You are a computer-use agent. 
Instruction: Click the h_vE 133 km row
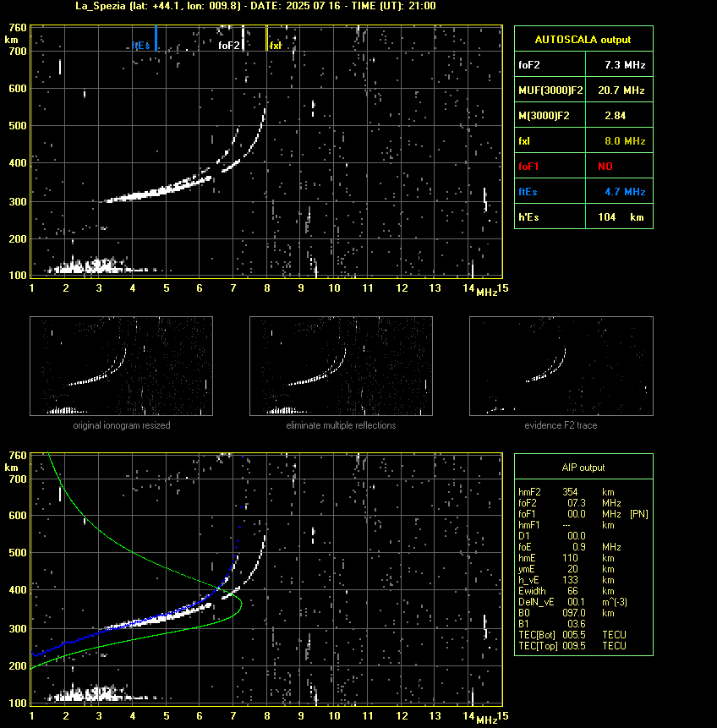point(566,580)
